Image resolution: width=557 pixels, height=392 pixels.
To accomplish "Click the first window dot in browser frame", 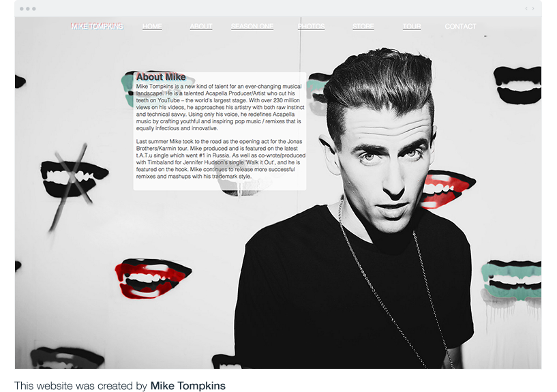I will [22, 8].
